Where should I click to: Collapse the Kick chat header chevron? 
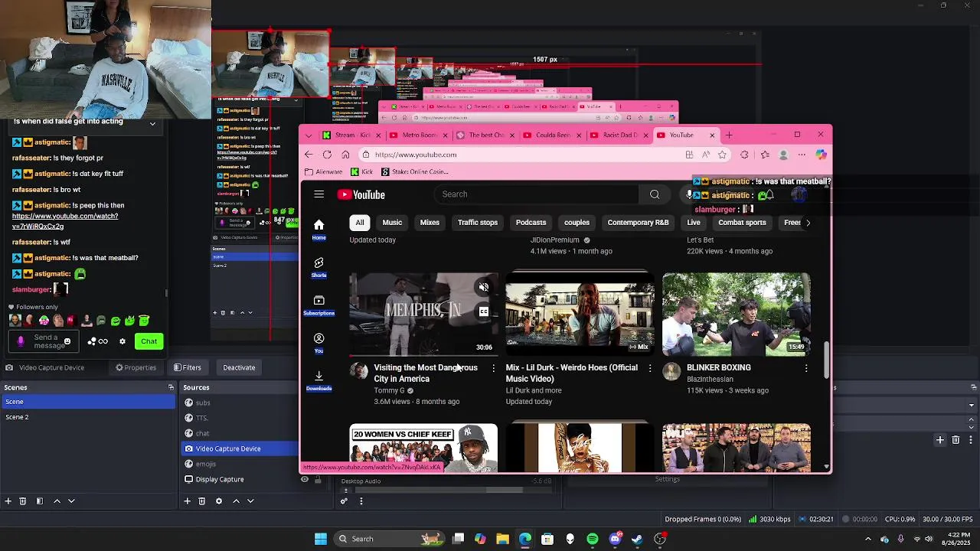(152, 123)
